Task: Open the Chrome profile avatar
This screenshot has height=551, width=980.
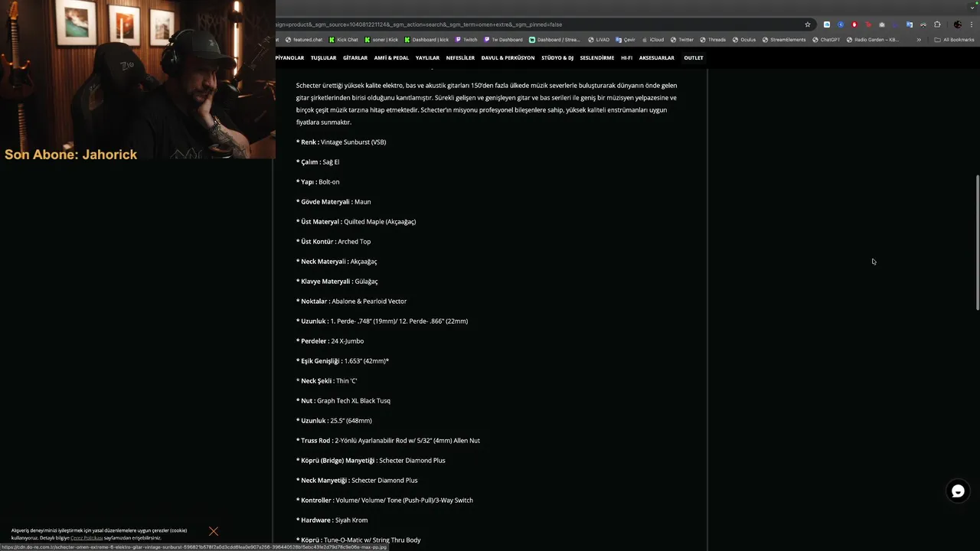Action: pyautogui.click(x=957, y=24)
